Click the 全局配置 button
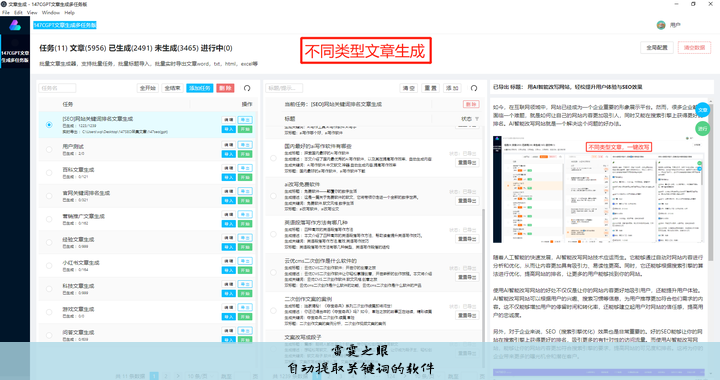 pyautogui.click(x=657, y=47)
